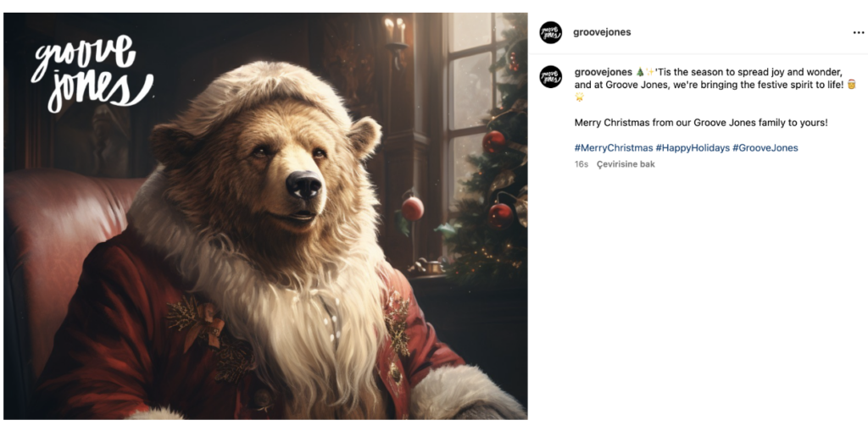Click the Christmas tree emoji in caption
This screenshot has width=868, height=431.
click(640, 73)
